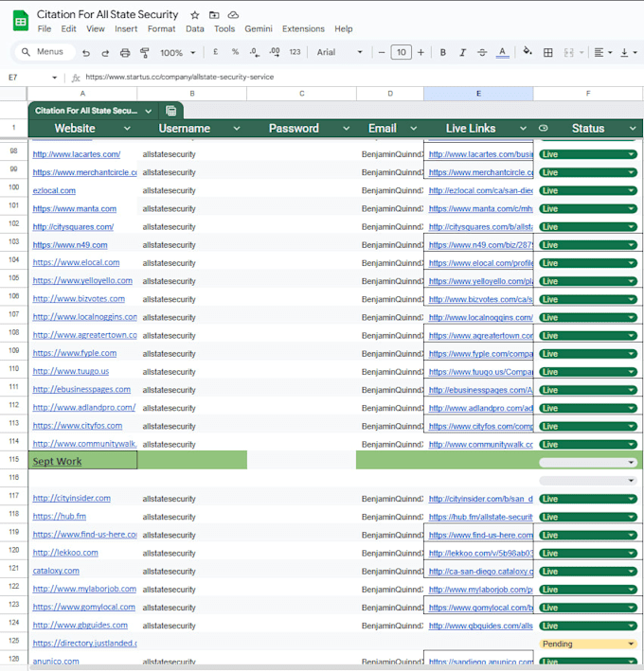Open the Format menu
The width and height of the screenshot is (644, 671).
coord(161,28)
